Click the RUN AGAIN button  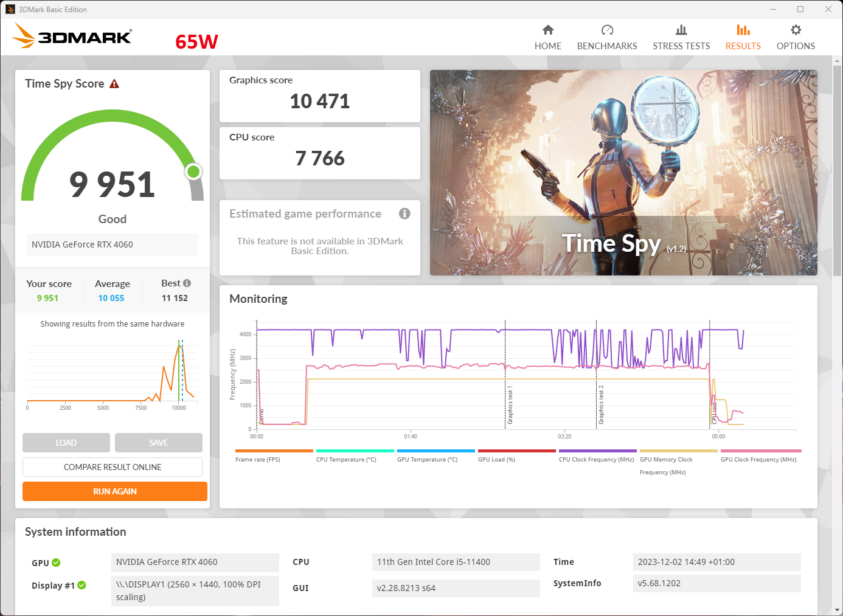(x=115, y=491)
